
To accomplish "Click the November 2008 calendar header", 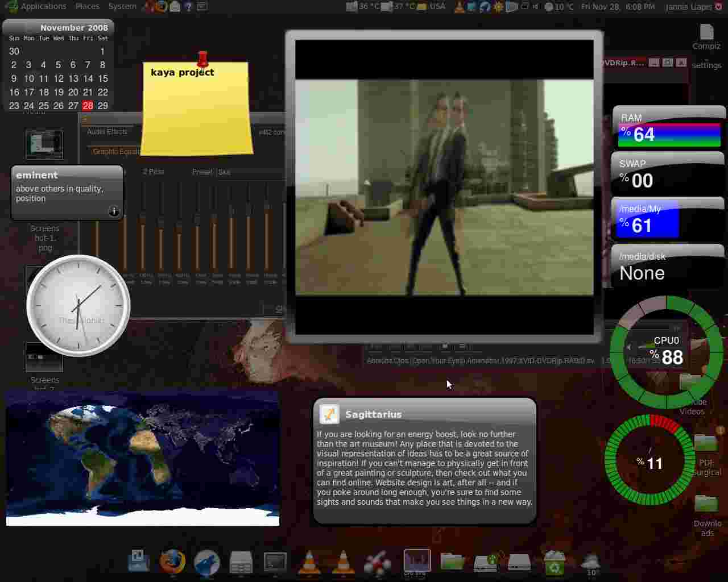I will coord(74,27).
